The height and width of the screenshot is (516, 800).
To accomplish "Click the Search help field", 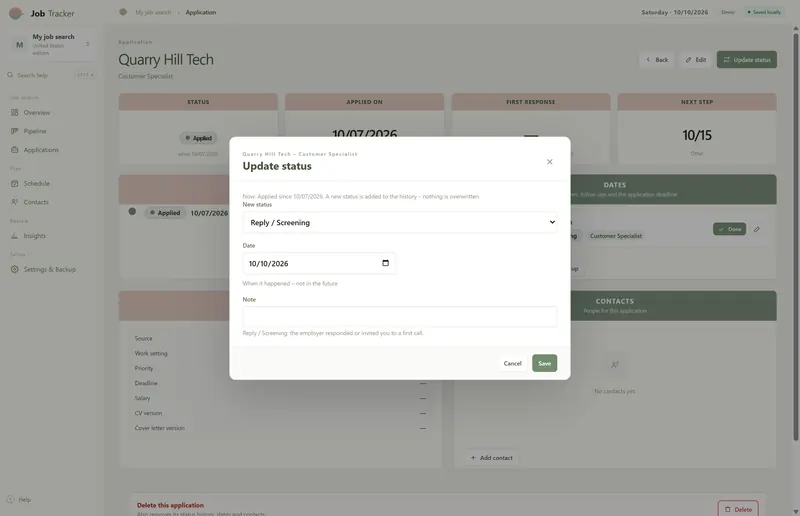I will (x=51, y=75).
